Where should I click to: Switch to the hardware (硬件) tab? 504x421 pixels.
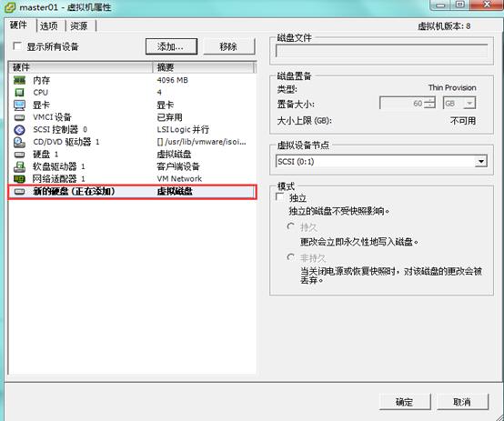click(18, 25)
